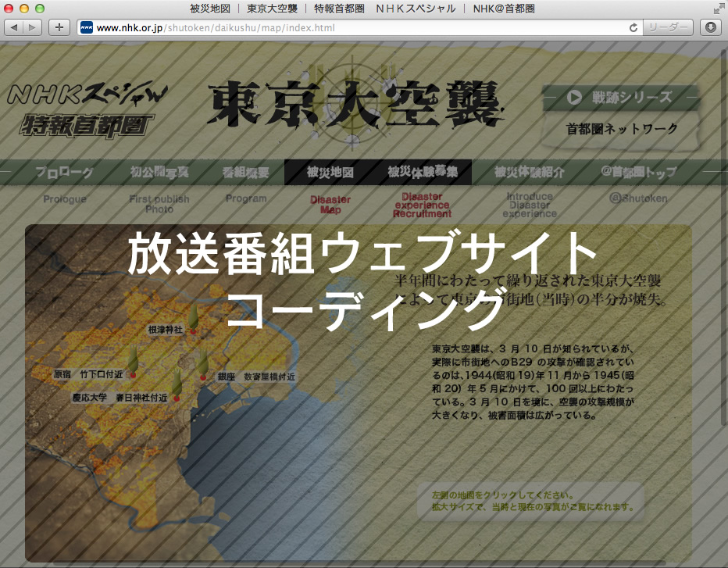
Task: Click the リーダー reader button
Action: click(668, 27)
